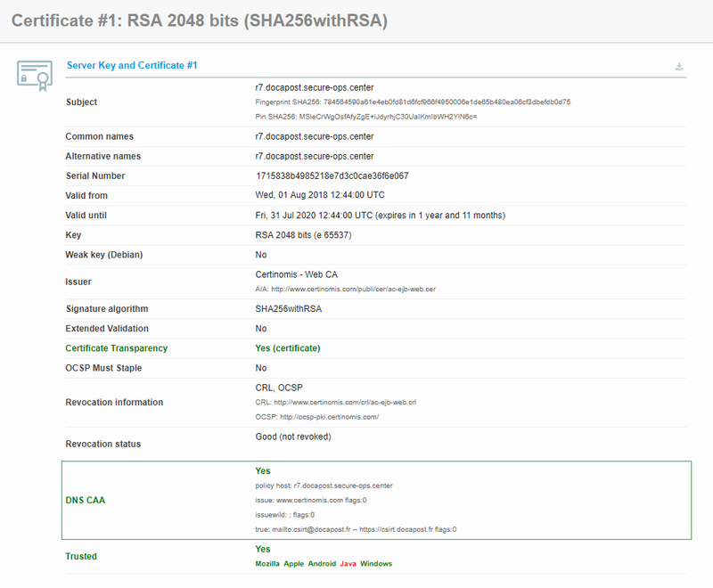This screenshot has height=588, width=713.
Task: Click the 'Signature algorithm' row label
Action: tap(107, 309)
